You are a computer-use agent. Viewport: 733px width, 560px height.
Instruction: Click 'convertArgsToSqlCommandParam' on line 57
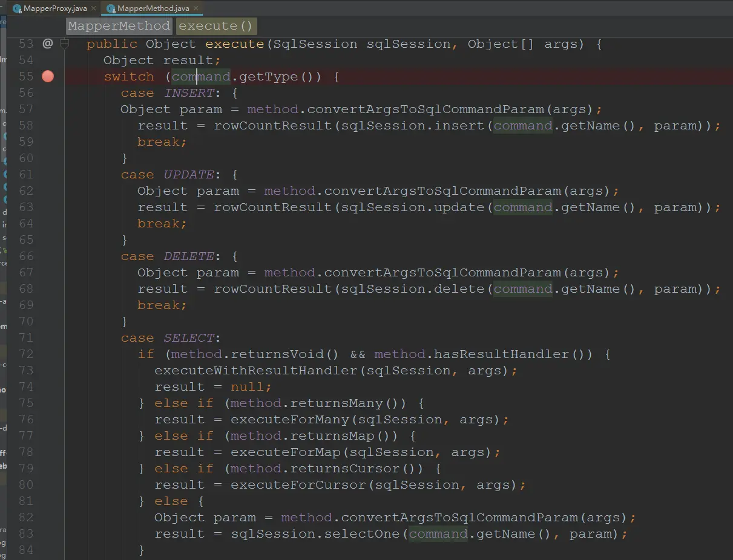click(426, 109)
